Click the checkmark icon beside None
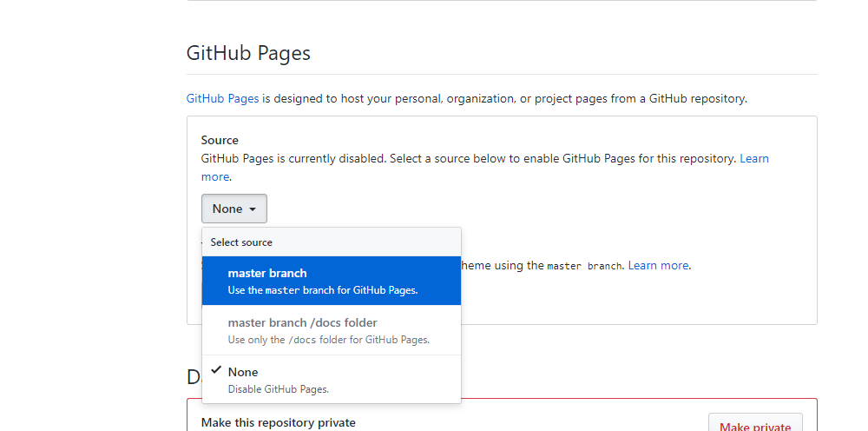The image size is (868, 431). tap(214, 371)
